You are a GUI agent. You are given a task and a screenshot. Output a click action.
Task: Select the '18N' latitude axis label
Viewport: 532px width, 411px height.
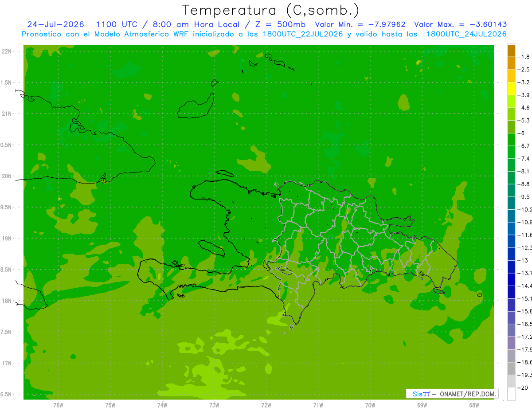tap(8, 301)
